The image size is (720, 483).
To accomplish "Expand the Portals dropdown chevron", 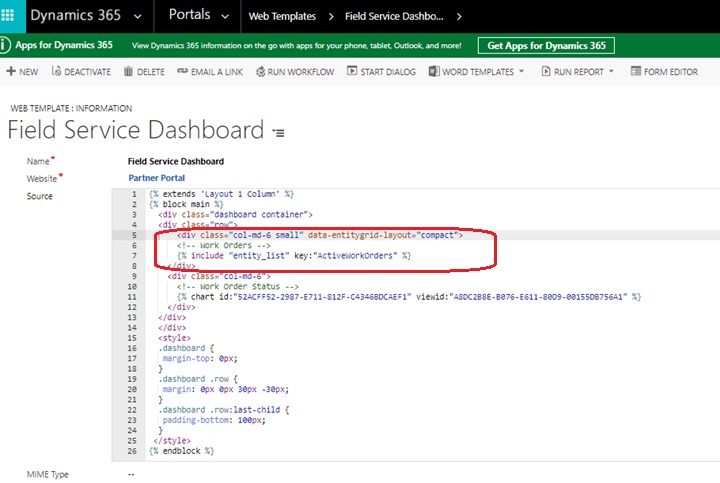I will point(225,17).
